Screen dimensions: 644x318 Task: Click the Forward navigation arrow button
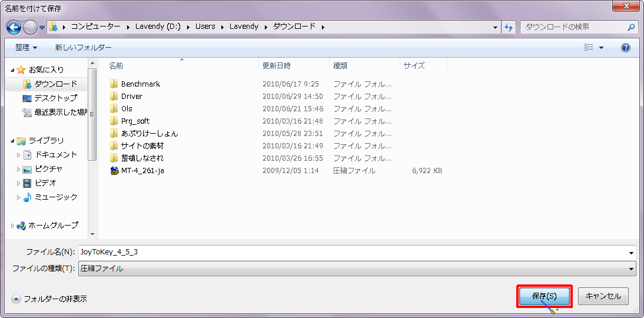click(x=30, y=28)
